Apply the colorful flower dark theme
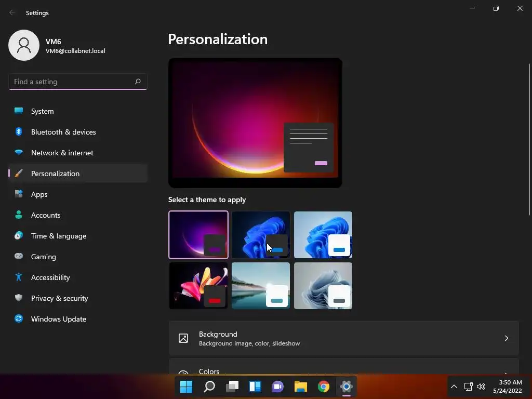This screenshot has height=399, width=532. (198, 286)
